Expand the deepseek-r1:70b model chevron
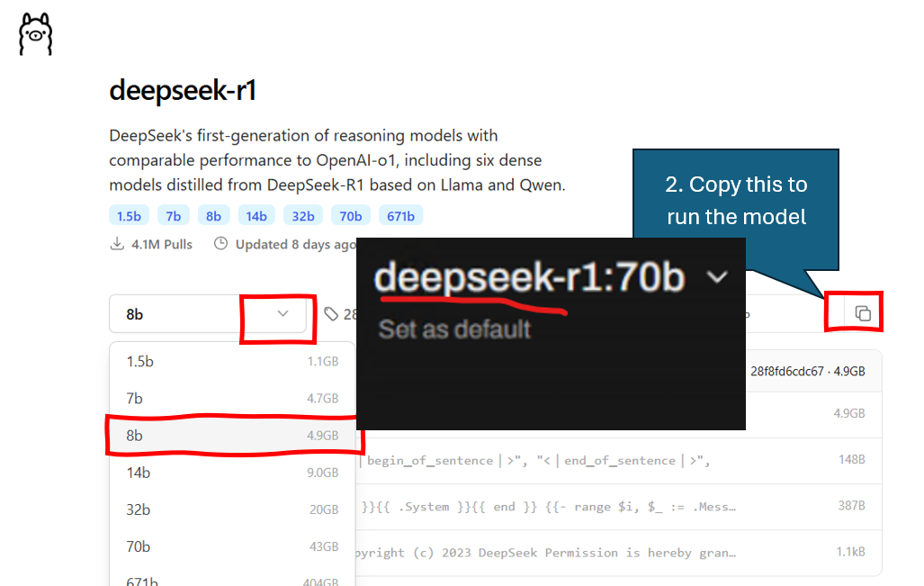924x586 pixels. coord(717,276)
